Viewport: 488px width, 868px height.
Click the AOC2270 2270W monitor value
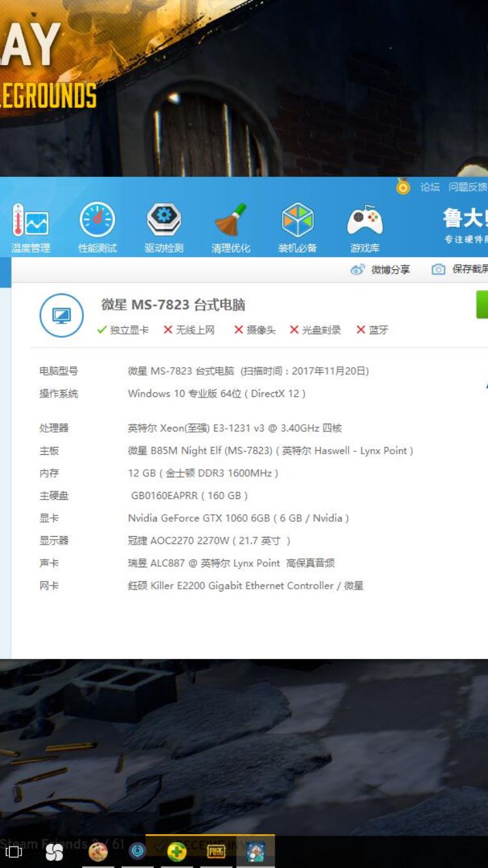(209, 541)
